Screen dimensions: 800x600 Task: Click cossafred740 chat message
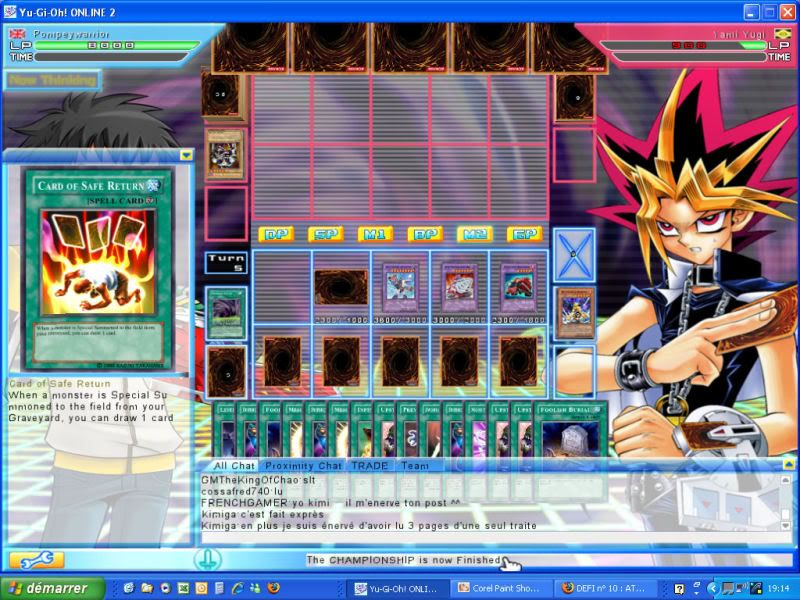(x=242, y=491)
